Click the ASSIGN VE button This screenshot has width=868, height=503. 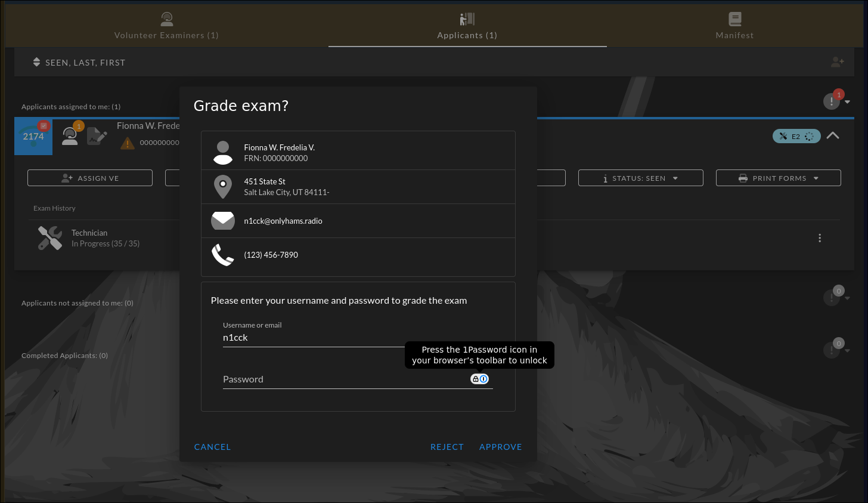[90, 178]
